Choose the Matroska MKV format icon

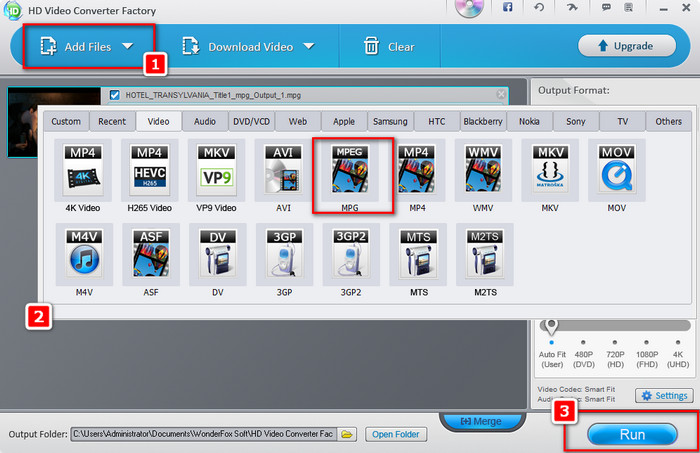[x=550, y=170]
